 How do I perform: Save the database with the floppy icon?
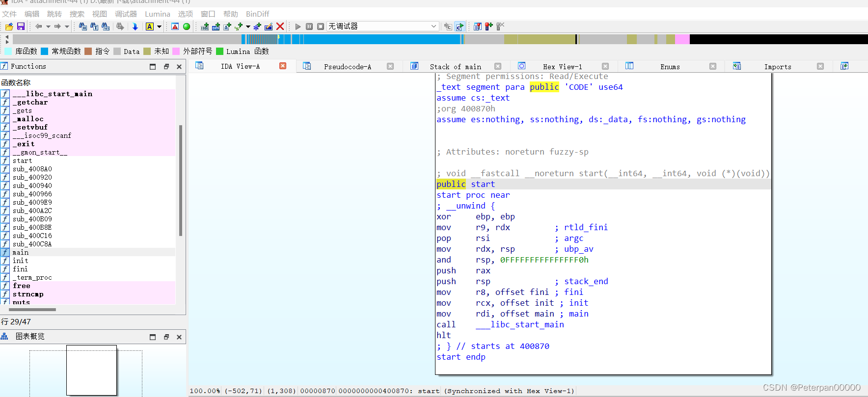point(21,26)
